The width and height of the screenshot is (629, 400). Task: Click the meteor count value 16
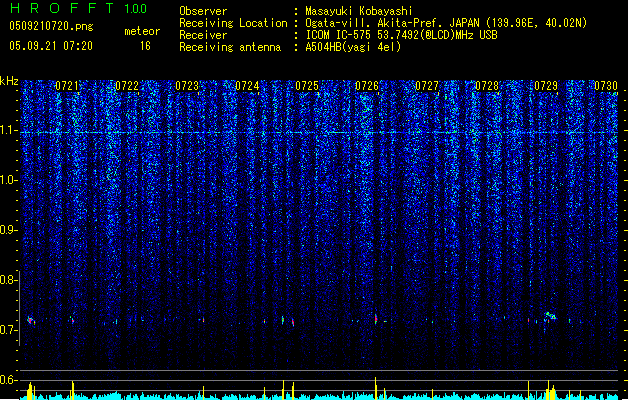145,46
